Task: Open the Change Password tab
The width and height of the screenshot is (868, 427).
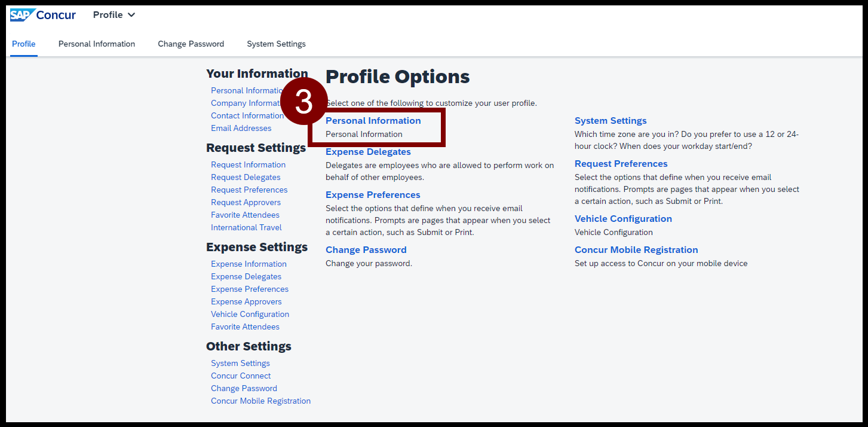Action: click(x=191, y=44)
